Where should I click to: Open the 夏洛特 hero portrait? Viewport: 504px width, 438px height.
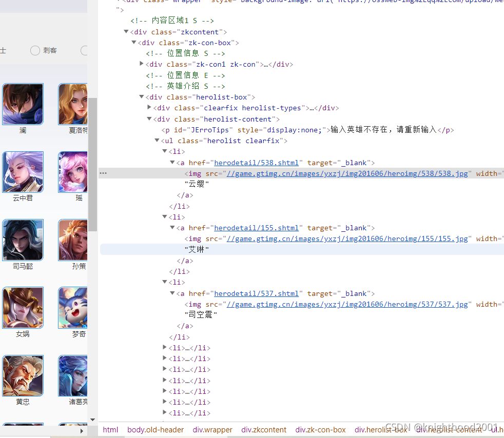point(73,104)
